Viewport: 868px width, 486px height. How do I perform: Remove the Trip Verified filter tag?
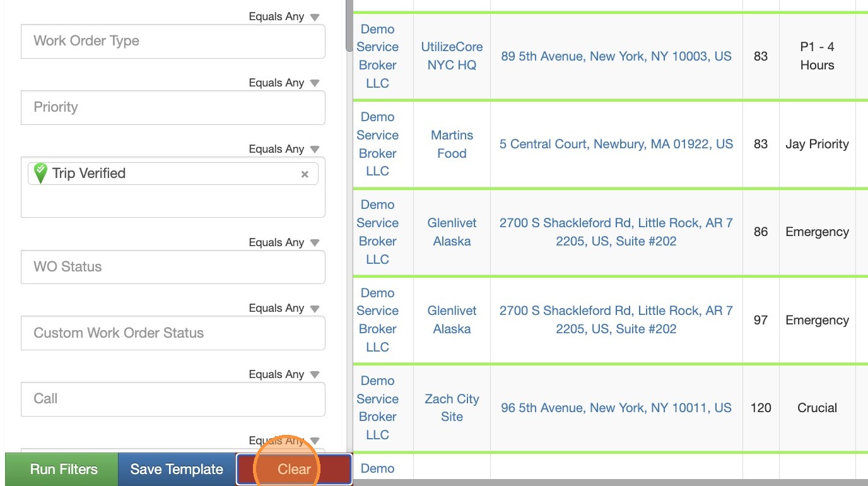305,174
